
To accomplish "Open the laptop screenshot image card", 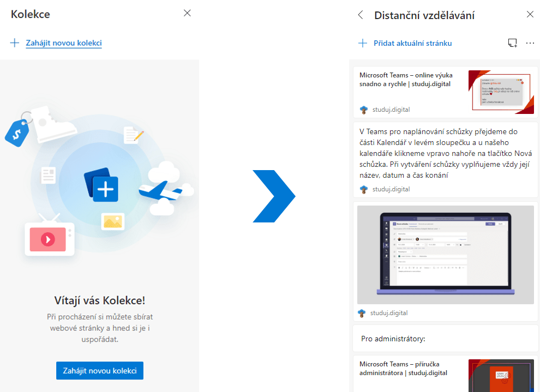I will coord(445,255).
